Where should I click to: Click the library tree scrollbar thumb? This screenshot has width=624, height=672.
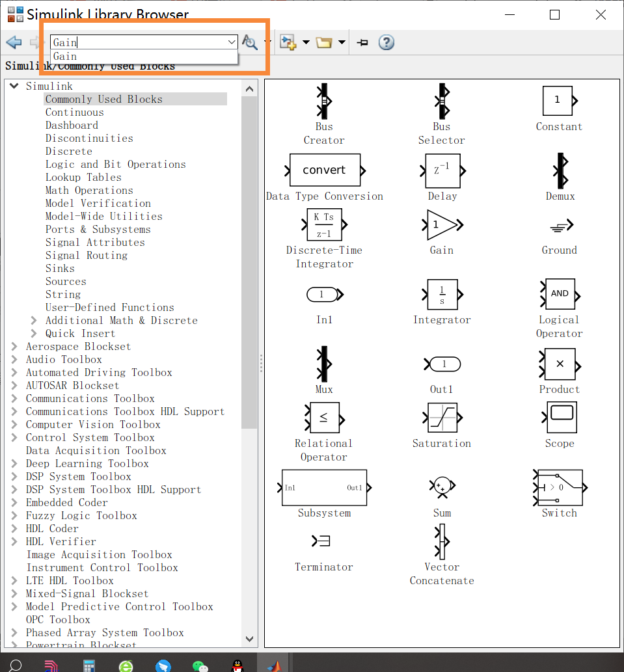pyautogui.click(x=249, y=262)
